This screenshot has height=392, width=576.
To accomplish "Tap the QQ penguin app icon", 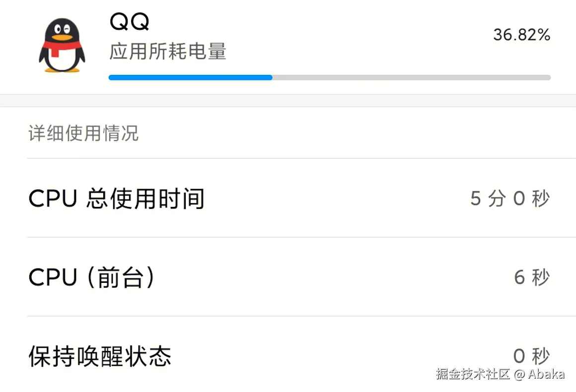I will pos(62,46).
